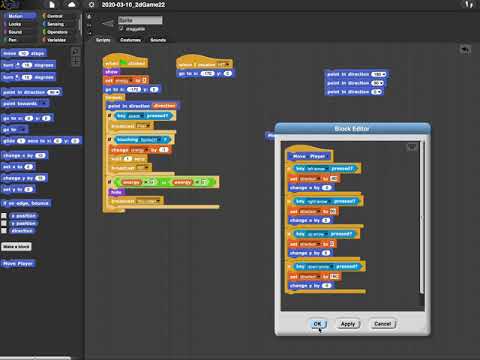The height and width of the screenshot is (360, 480).
Task: Select the Motion palette category
Action: pos(19,16)
